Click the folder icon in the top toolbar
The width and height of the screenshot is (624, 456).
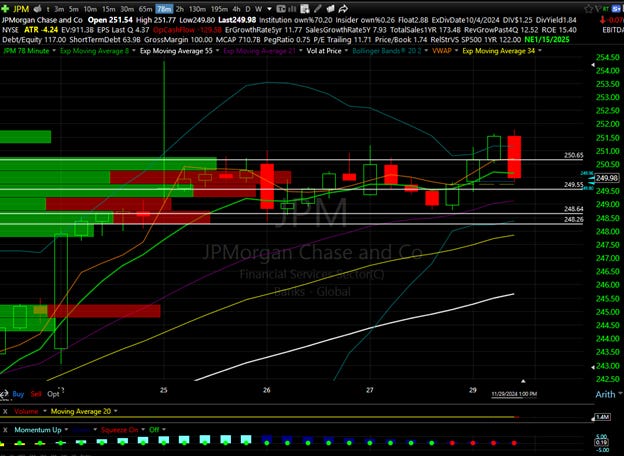tap(330, 8)
